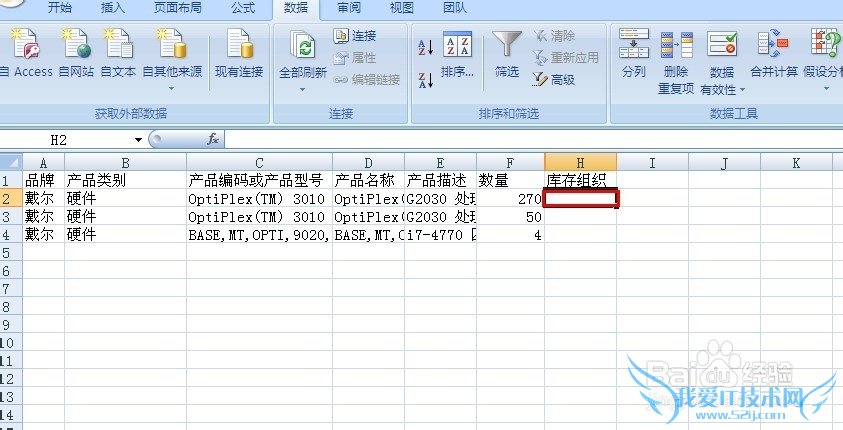Screen dimensions: 843x430
Task: Click the Select All corner button
Action: click(x=11, y=162)
